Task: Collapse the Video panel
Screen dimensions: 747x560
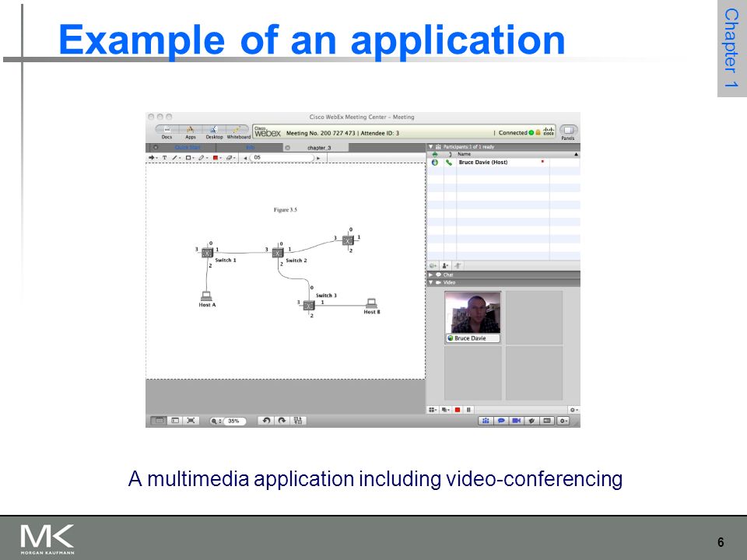Action: 430,282
